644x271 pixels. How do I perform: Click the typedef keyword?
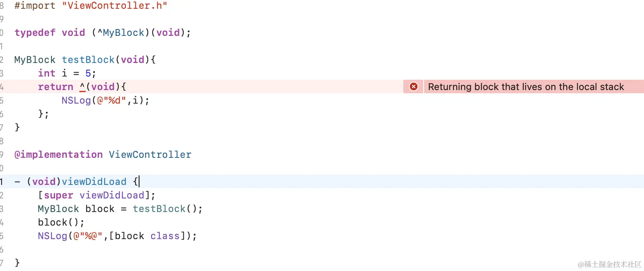[x=35, y=33]
